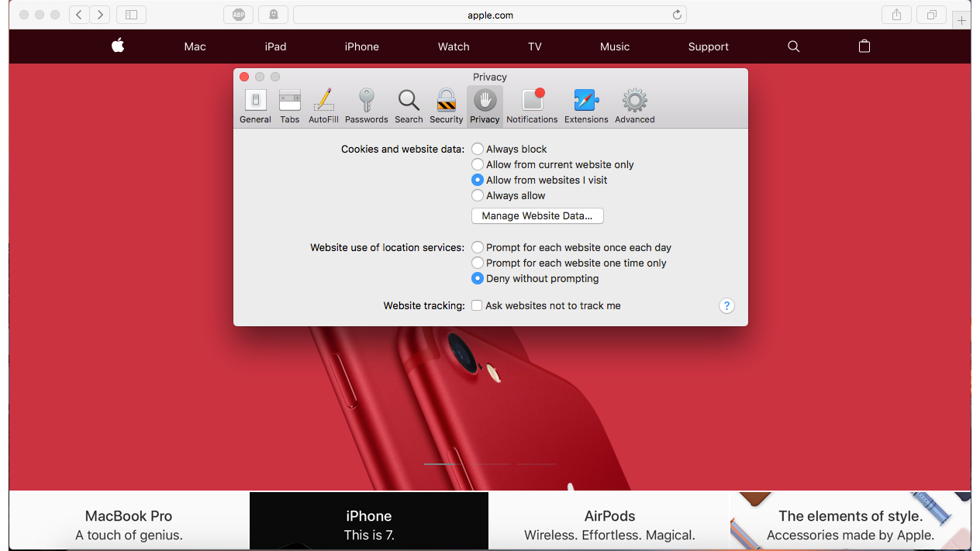Open the General preferences pane
The width and height of the screenshot is (980, 551).
point(255,106)
